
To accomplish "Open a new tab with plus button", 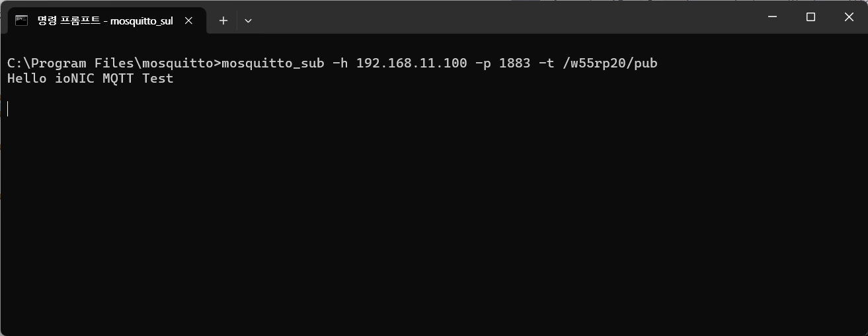I will tap(223, 21).
